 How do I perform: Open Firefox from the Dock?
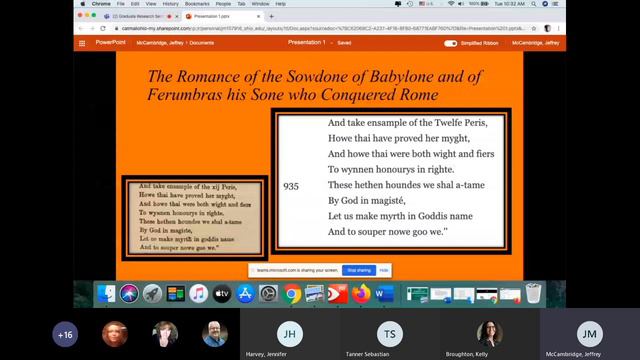(x=361, y=294)
